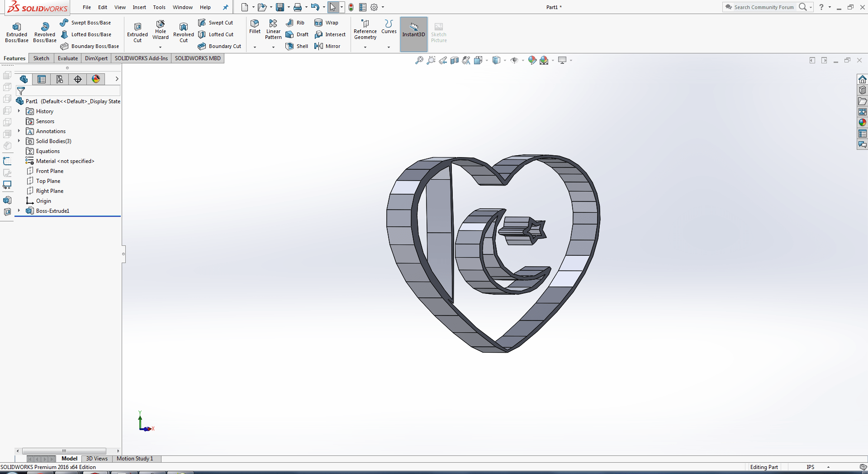Open the Curves tool
Screen dimensions: 868x474
point(389,27)
